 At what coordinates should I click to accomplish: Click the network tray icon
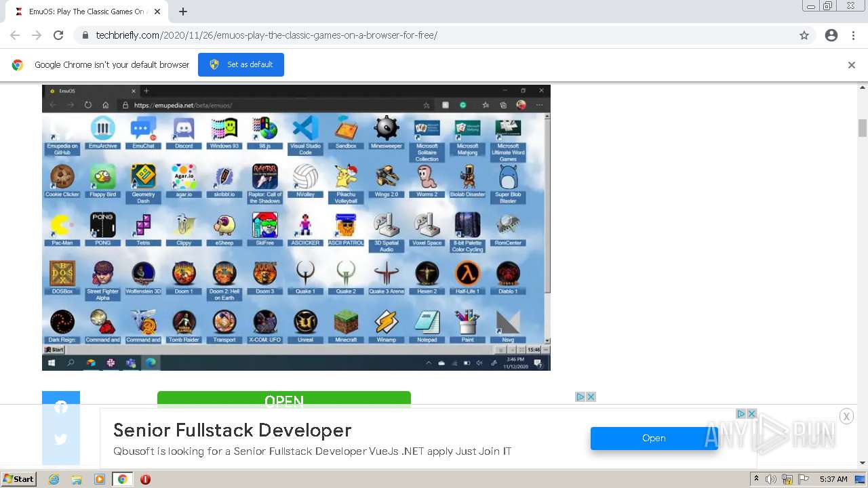tap(787, 479)
